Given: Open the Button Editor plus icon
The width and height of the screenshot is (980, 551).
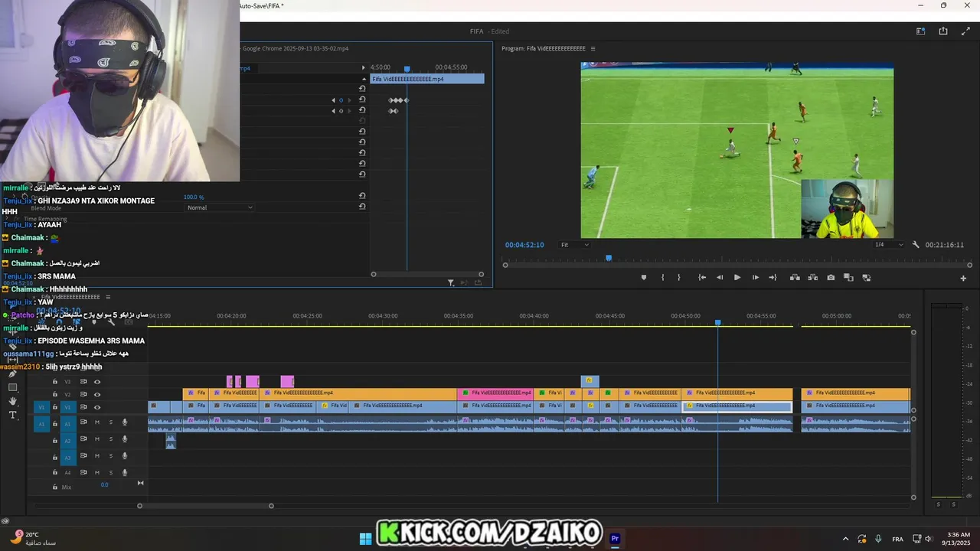Looking at the screenshot, I should (963, 279).
